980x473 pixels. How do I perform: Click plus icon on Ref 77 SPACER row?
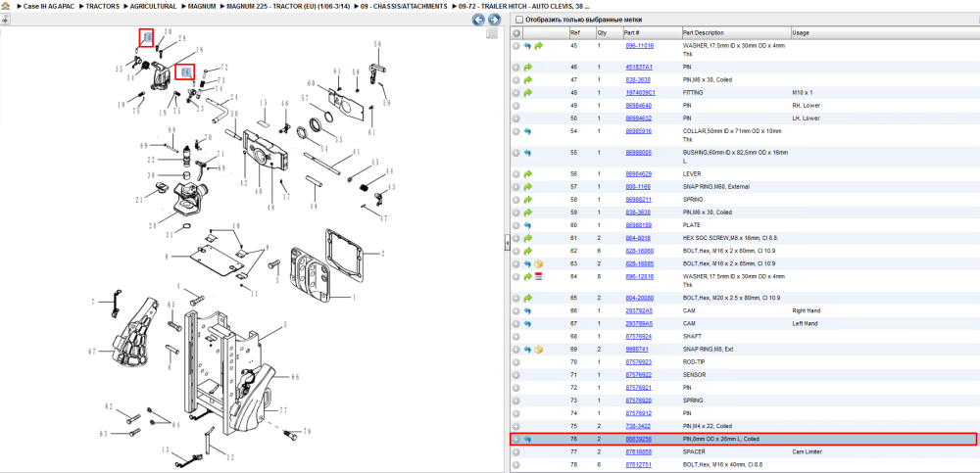[516, 451]
